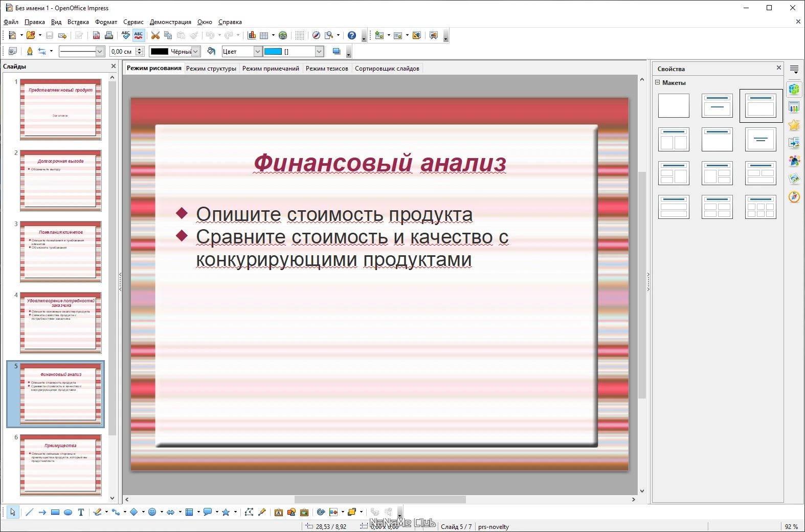The height and width of the screenshot is (532, 805).
Task: Select the Line Ends with Arrow tool
Action: click(x=42, y=512)
